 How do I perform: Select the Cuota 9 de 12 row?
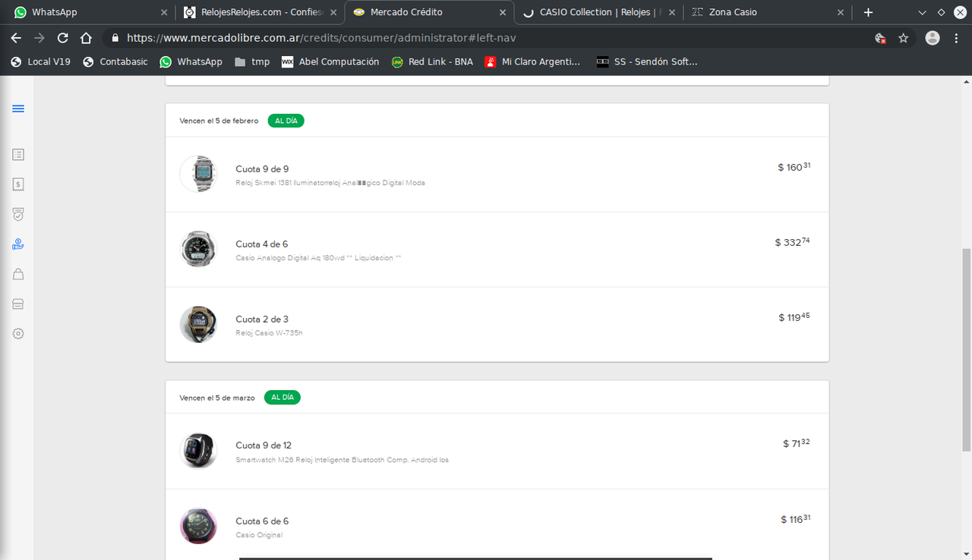[497, 451]
